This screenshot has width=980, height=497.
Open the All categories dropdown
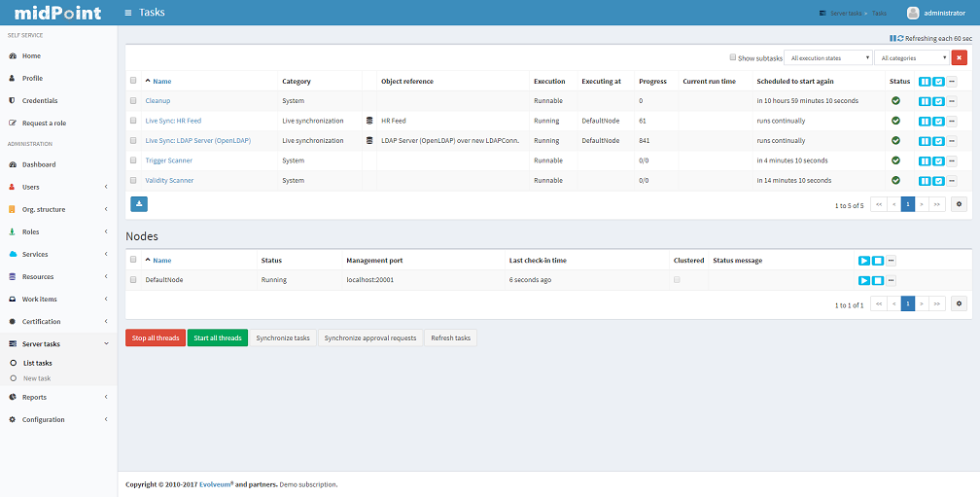[911, 58]
